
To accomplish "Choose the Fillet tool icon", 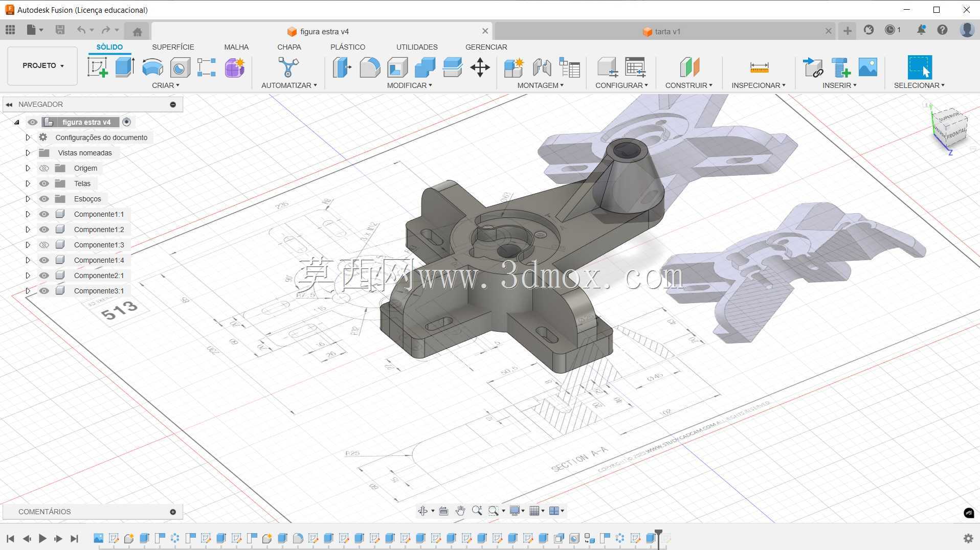I will point(370,67).
